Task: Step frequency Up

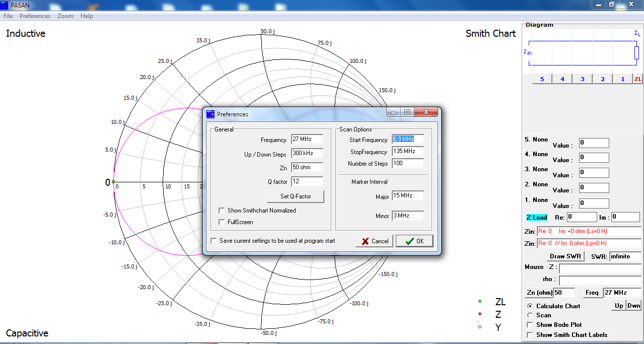Action: pos(619,306)
